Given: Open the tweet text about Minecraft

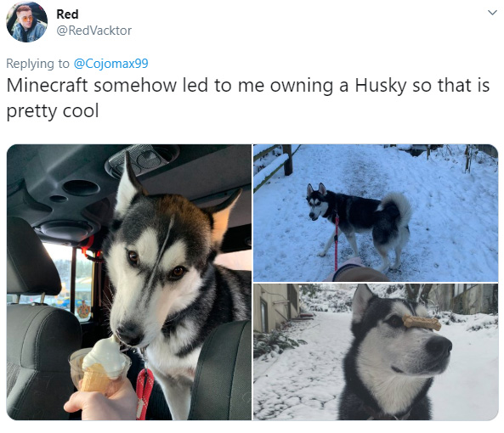Looking at the screenshot, I should (248, 98).
